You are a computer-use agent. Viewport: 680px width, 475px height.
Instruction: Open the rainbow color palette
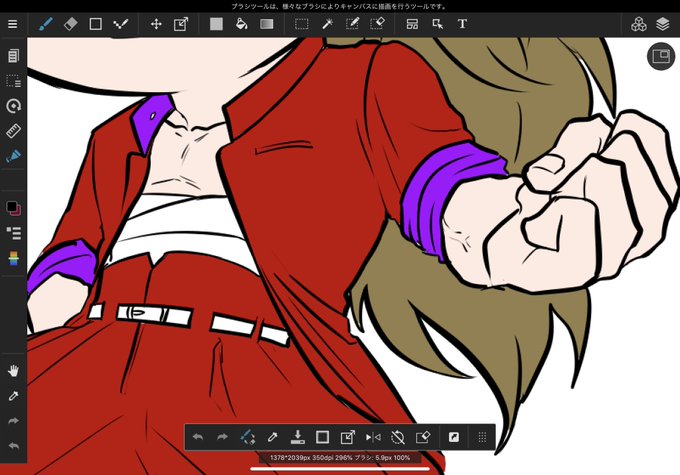tap(13, 258)
